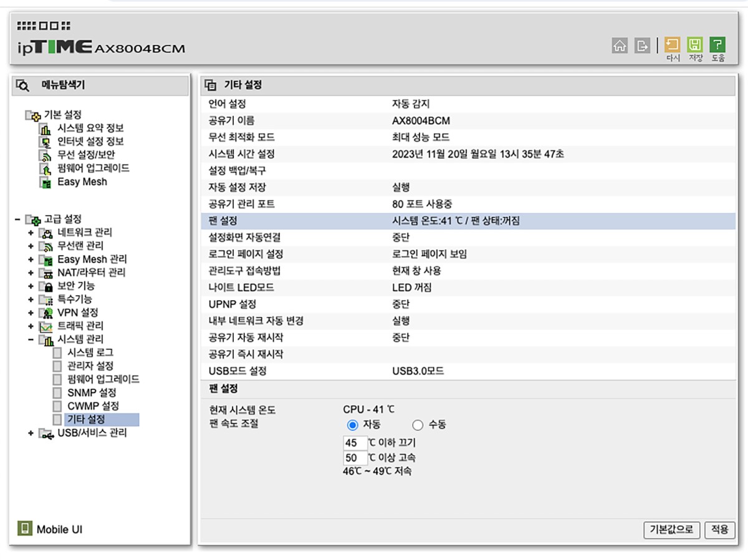Open the 도움 (help) icon
748x560 pixels.
pos(717,45)
